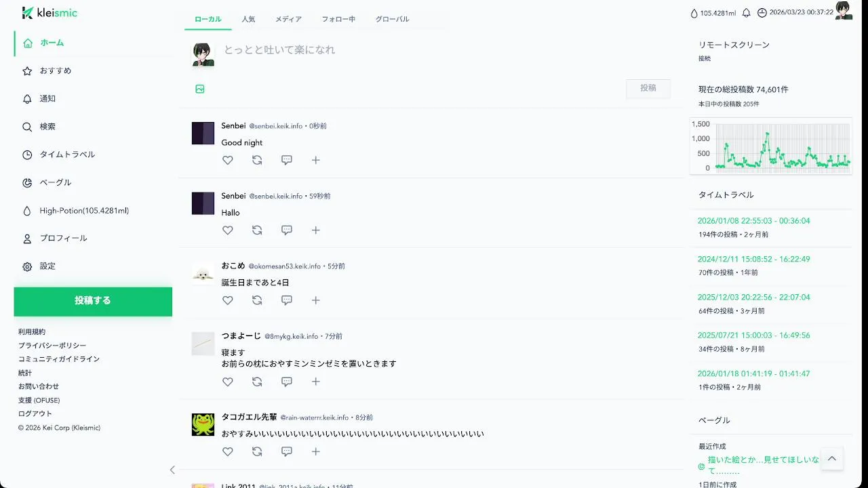Open the notification bell in the header
The height and width of the screenshot is (488, 868).
point(747,13)
